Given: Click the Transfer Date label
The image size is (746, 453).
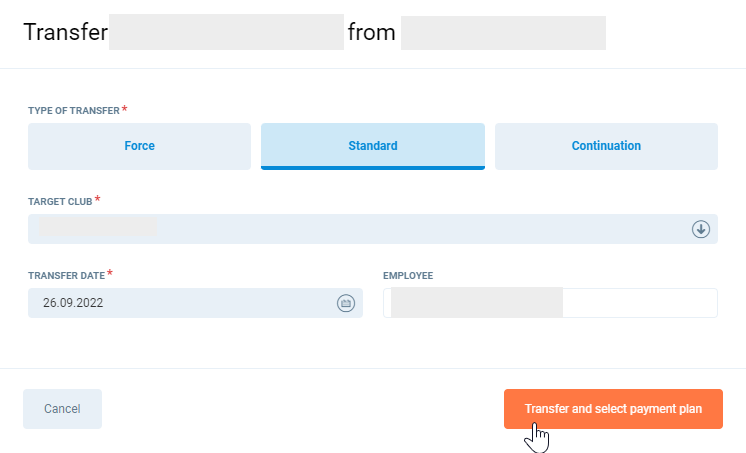Looking at the screenshot, I should (65, 276).
